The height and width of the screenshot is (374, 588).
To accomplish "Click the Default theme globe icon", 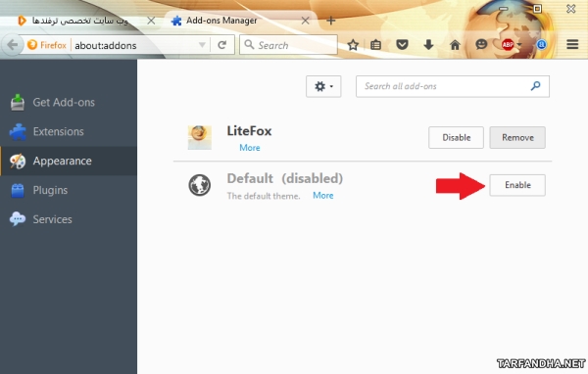I will pos(200,185).
